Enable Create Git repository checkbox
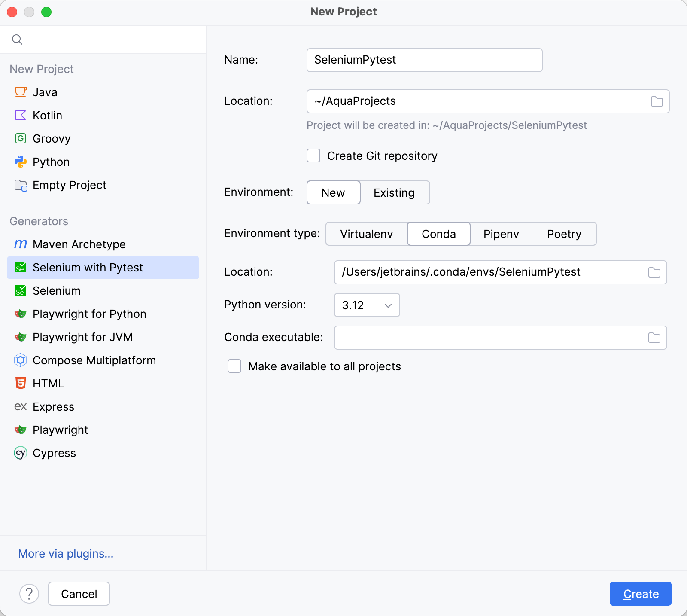 point(313,156)
